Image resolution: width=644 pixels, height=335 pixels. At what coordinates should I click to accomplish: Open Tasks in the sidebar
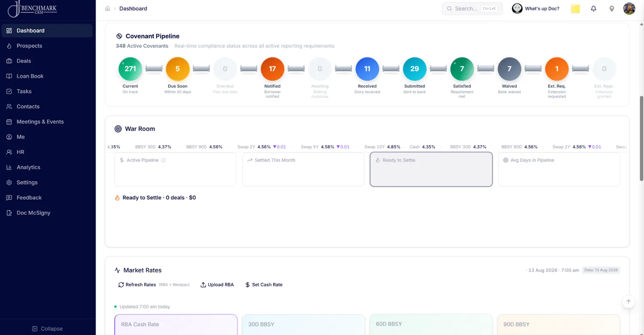(47, 91)
